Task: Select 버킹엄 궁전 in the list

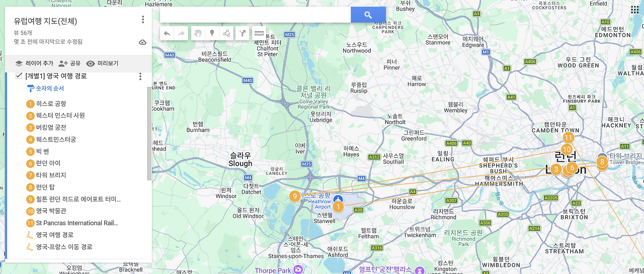Action: coord(51,128)
